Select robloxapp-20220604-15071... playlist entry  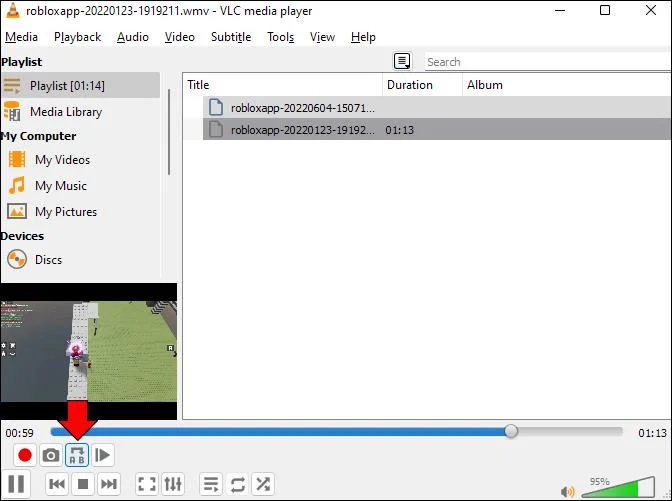pos(437,108)
